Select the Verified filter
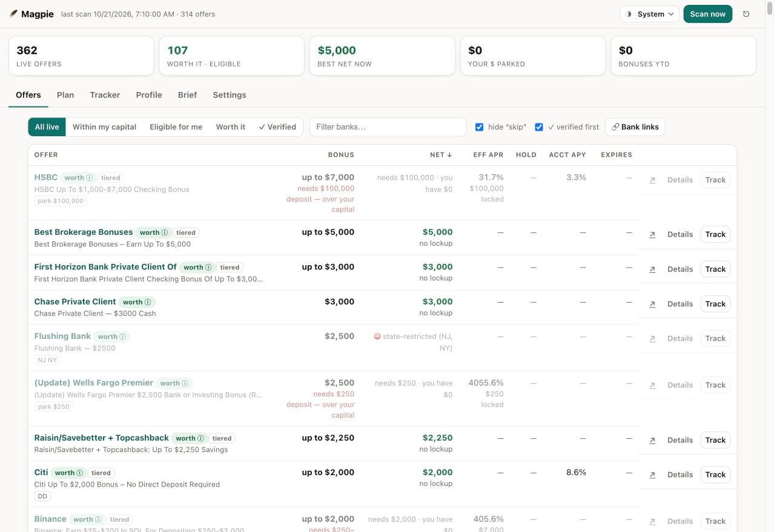The height and width of the screenshot is (532, 774). [277, 127]
